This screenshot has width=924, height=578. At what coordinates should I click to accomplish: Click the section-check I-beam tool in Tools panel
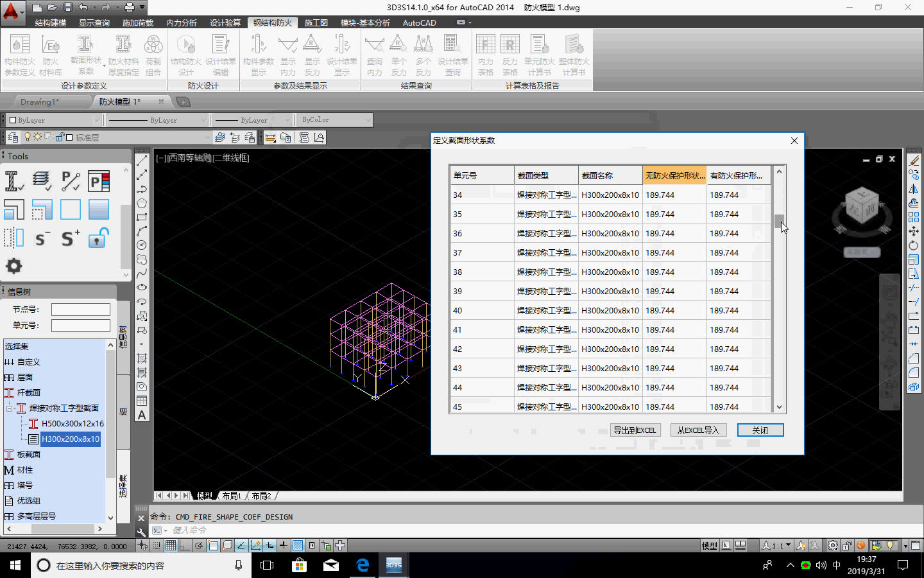pos(14,181)
